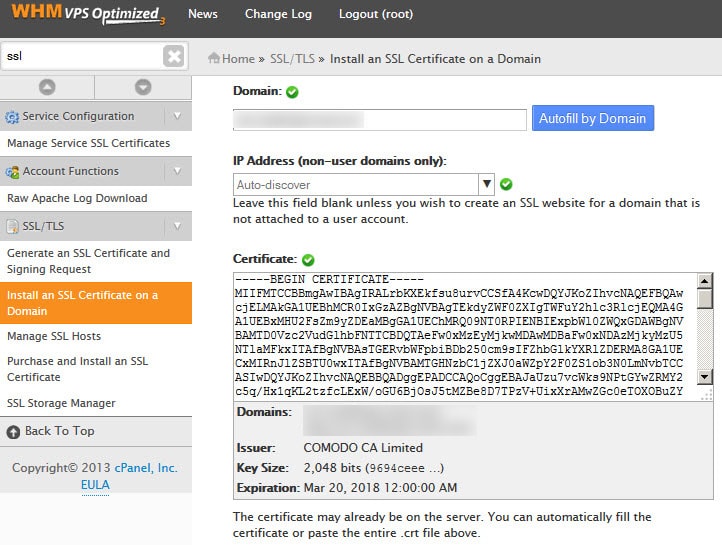Click the Back To Top arrow icon
This screenshot has height=545, width=722.
coord(13,431)
